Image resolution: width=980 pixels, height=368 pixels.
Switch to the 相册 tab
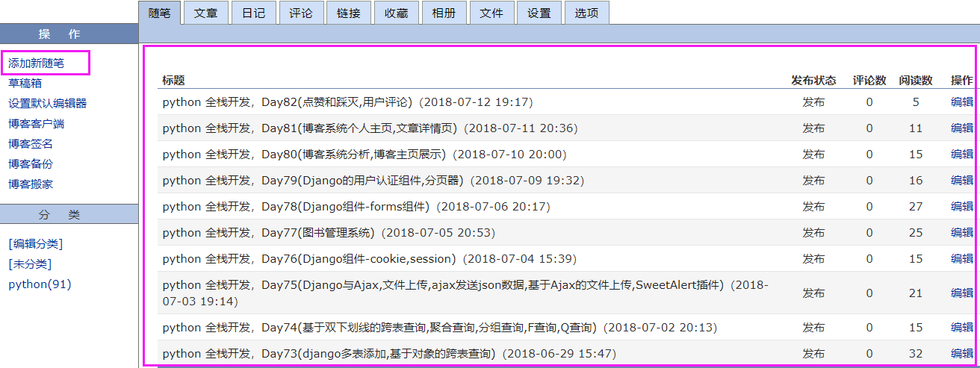(x=444, y=13)
